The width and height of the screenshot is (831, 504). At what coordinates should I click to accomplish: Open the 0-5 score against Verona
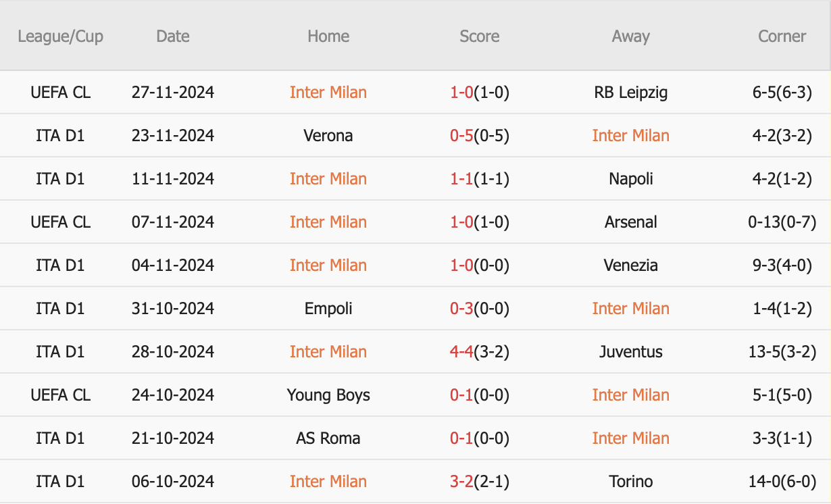[462, 135]
